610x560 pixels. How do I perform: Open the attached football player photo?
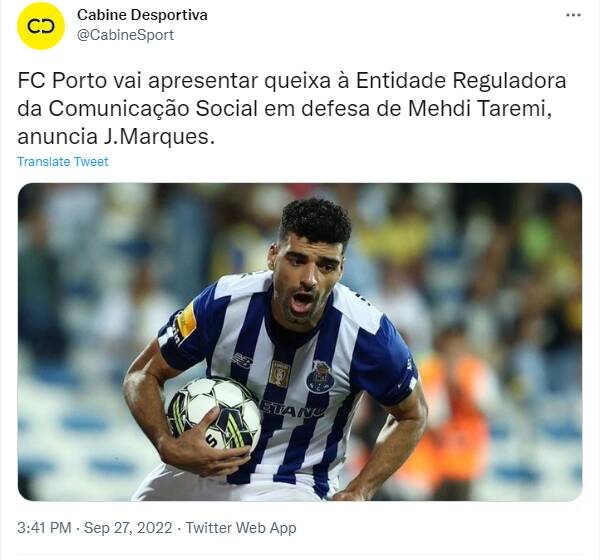[300, 342]
